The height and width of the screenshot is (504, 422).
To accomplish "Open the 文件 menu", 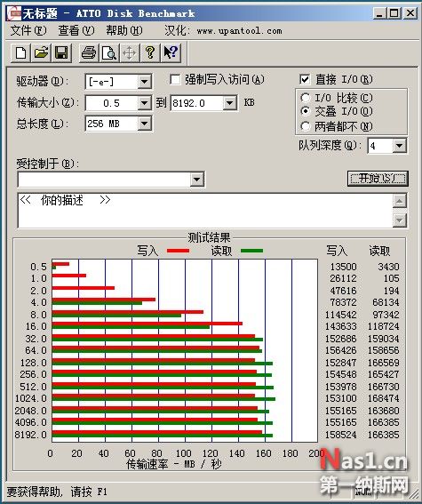I will 28,31.
